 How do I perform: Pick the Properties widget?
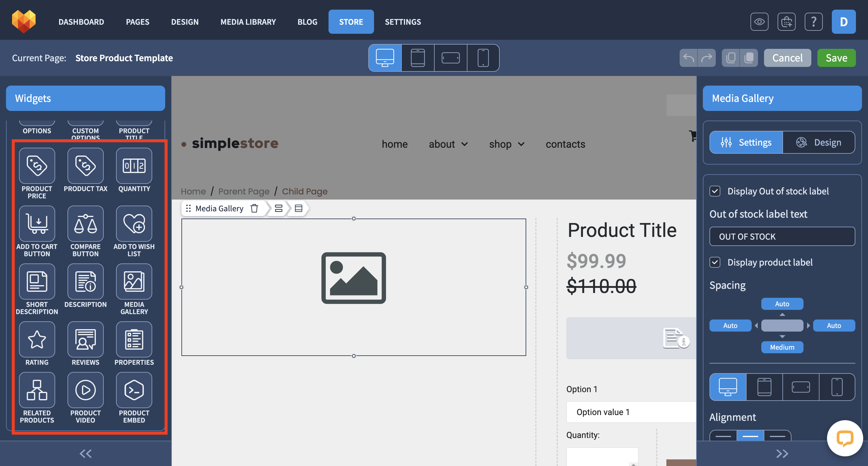[x=134, y=339]
